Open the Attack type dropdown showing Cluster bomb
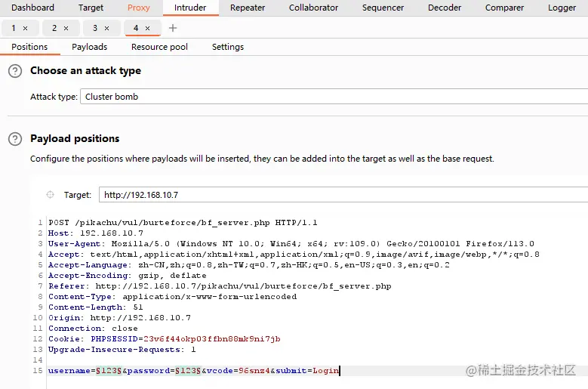 (x=334, y=97)
